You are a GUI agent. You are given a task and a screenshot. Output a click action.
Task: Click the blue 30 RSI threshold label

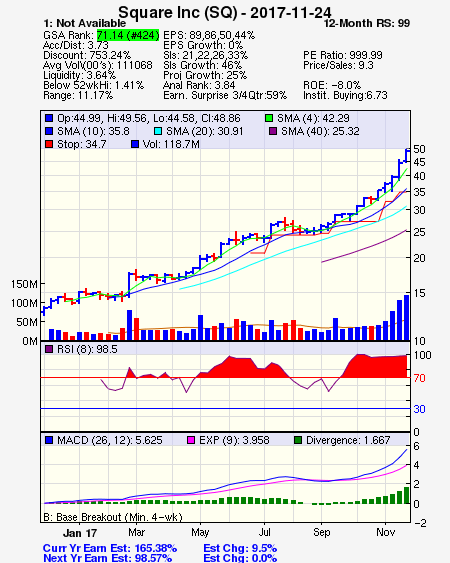[x=419, y=409]
